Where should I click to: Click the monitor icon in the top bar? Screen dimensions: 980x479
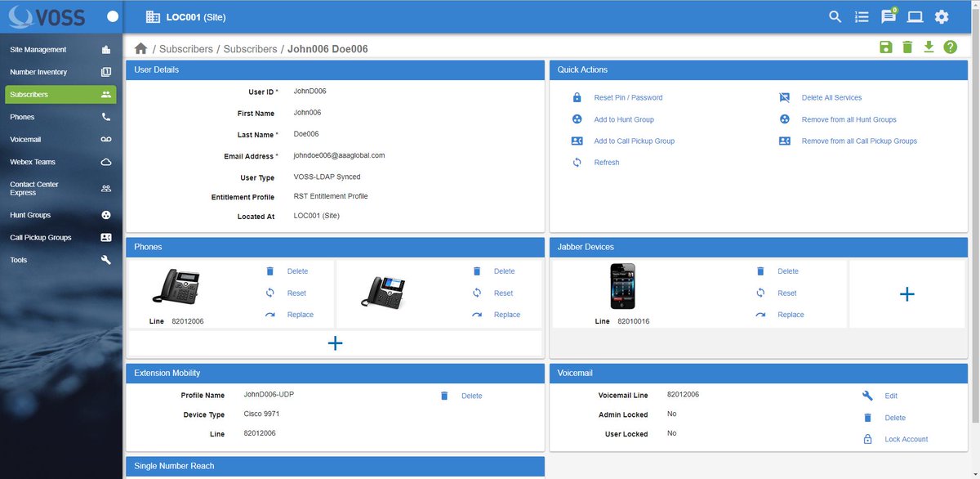[915, 16]
